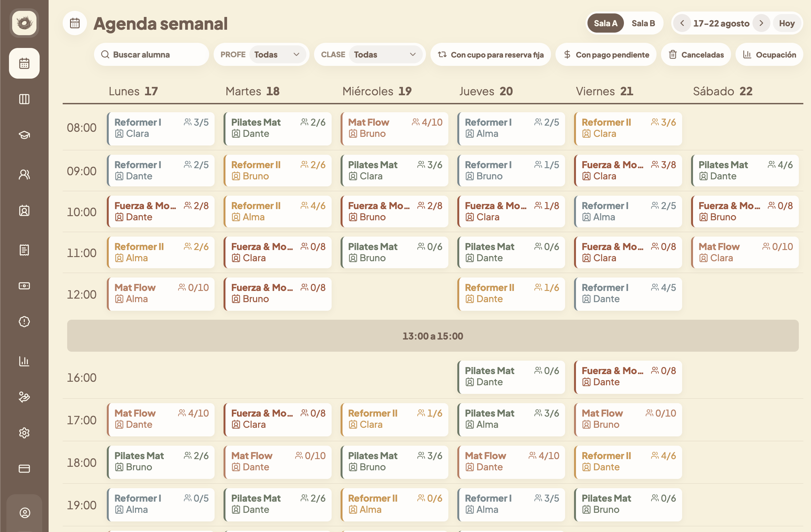This screenshot has width=811, height=532.
Task: Open the instructors badge sidebar icon
Action: tap(24, 210)
